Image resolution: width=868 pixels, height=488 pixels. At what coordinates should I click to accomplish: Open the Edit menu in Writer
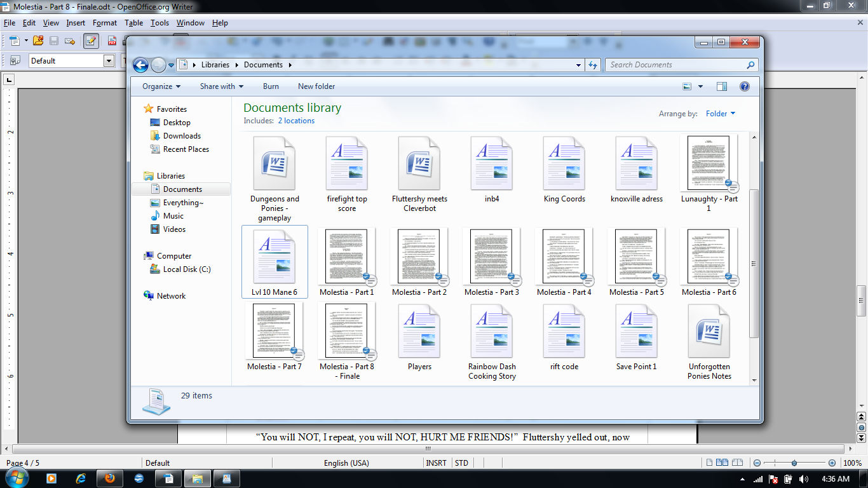click(29, 23)
